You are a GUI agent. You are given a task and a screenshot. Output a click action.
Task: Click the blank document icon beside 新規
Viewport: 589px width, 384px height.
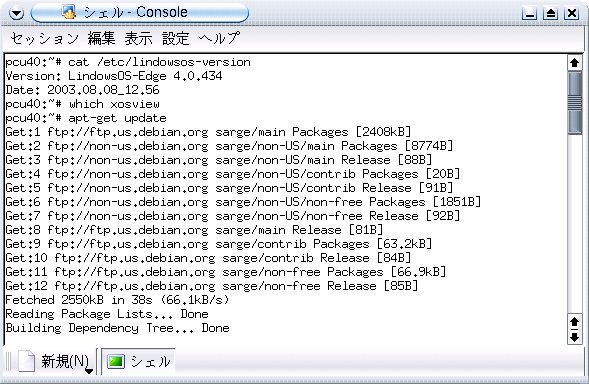(x=27, y=361)
